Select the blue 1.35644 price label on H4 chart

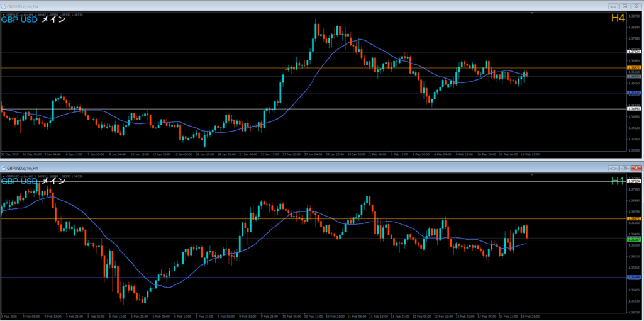point(634,93)
